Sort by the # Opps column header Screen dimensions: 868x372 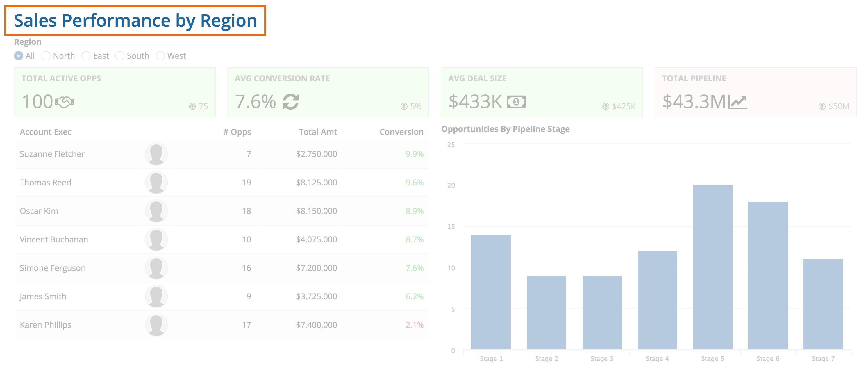click(237, 132)
